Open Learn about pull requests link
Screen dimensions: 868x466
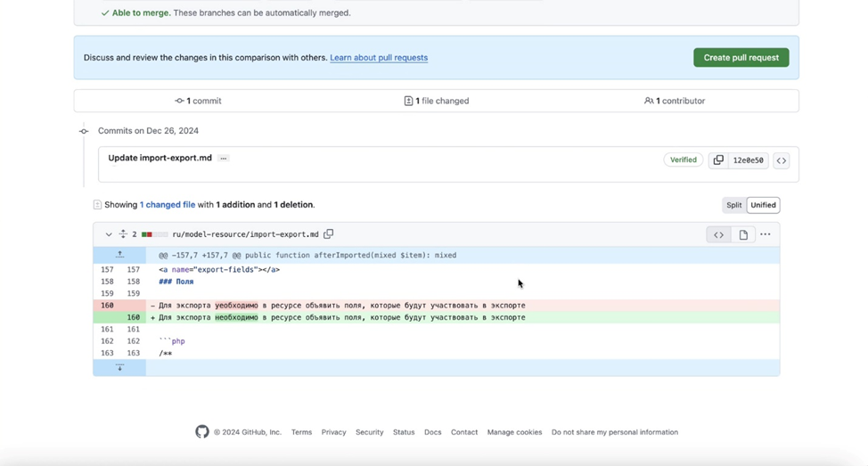pyautogui.click(x=379, y=58)
